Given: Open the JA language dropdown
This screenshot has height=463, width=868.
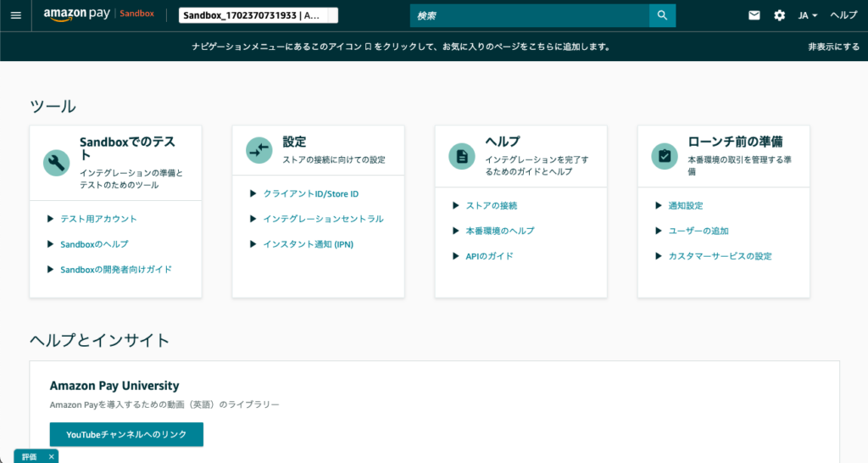Looking at the screenshot, I should [807, 15].
